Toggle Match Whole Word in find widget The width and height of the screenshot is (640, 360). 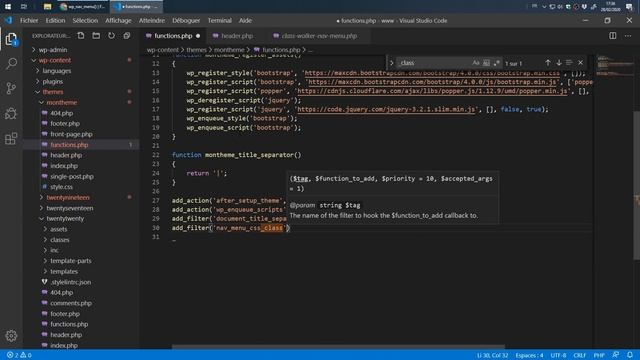tap(486, 63)
